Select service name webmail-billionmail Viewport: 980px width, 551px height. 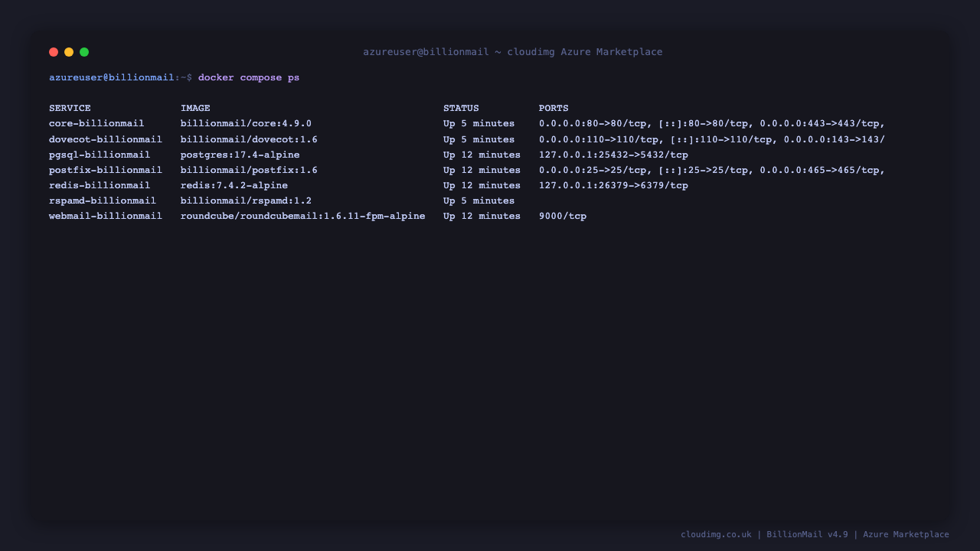(x=106, y=216)
